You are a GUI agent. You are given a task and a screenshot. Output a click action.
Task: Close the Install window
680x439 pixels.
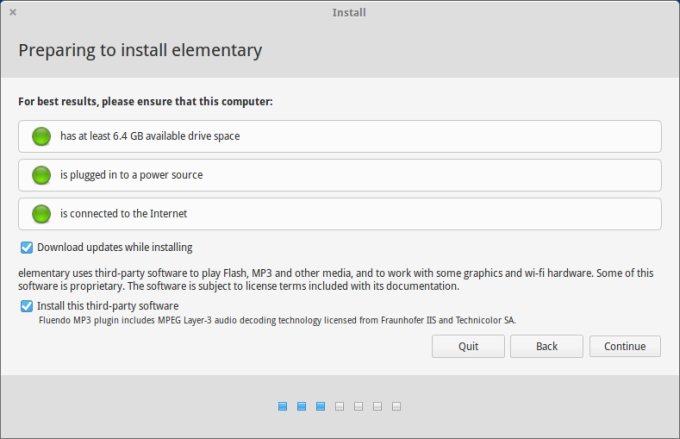[x=13, y=12]
